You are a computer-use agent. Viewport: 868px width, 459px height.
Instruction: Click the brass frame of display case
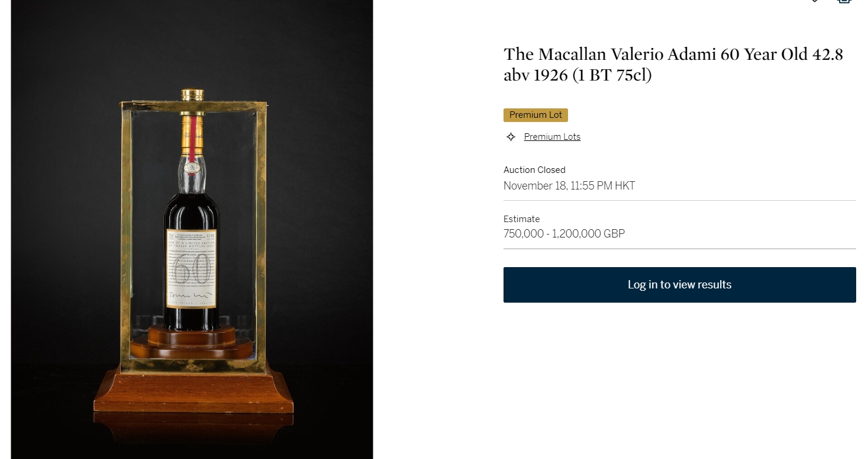click(x=125, y=237)
